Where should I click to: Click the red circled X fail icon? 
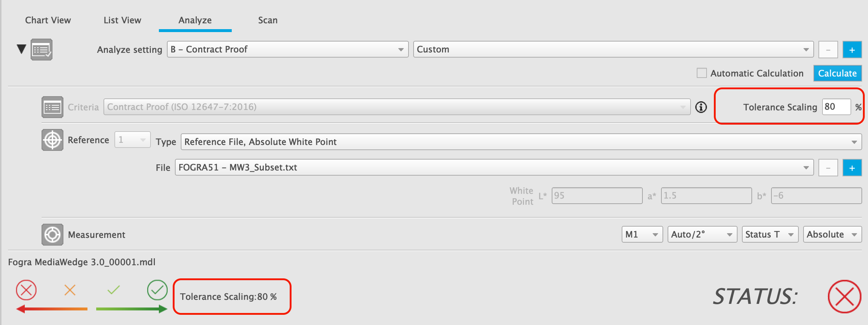pos(26,290)
